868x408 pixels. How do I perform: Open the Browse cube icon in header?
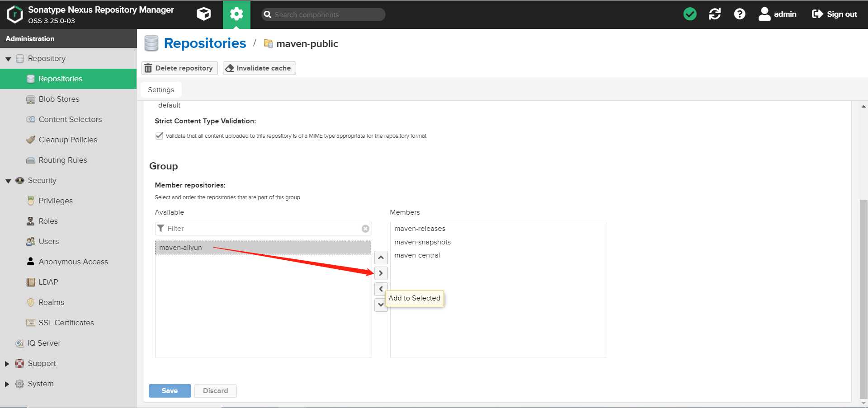pyautogui.click(x=204, y=14)
